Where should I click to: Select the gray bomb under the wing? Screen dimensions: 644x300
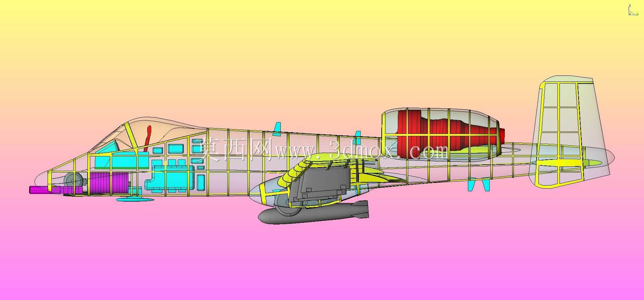pyautogui.click(x=313, y=212)
